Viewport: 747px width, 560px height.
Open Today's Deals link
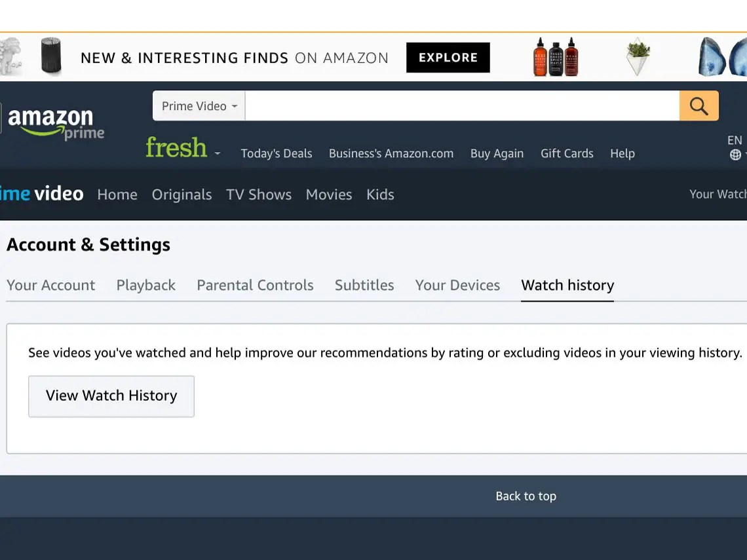[x=277, y=153]
